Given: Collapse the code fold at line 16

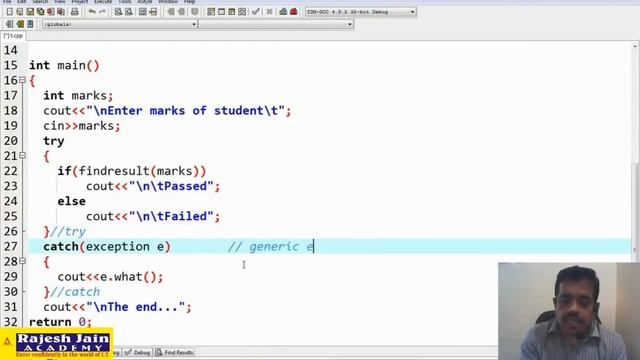Looking at the screenshot, I should pos(23,80).
